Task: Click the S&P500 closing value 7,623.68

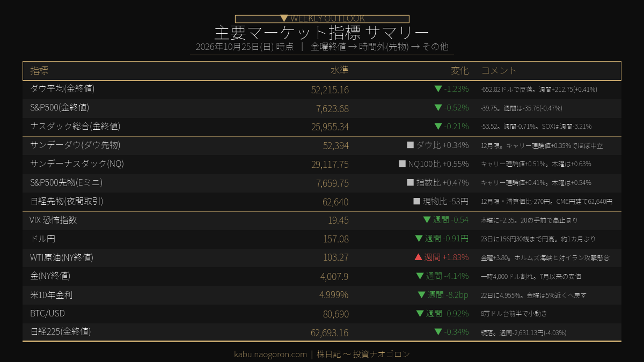Action: [332, 108]
